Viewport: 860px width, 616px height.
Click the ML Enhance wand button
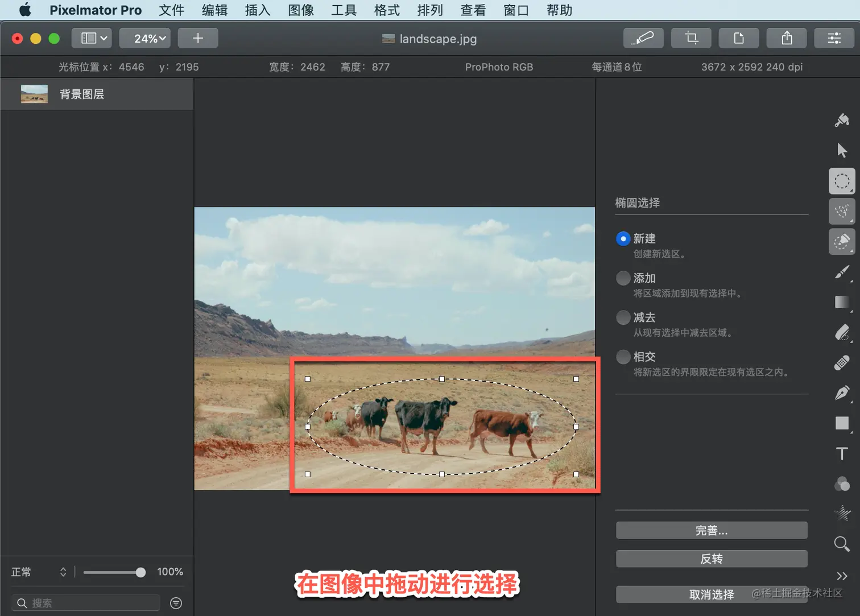643,38
